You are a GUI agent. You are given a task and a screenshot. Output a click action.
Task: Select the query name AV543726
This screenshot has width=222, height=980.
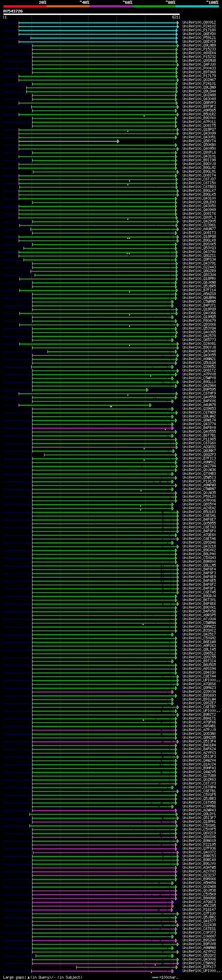point(13,11)
